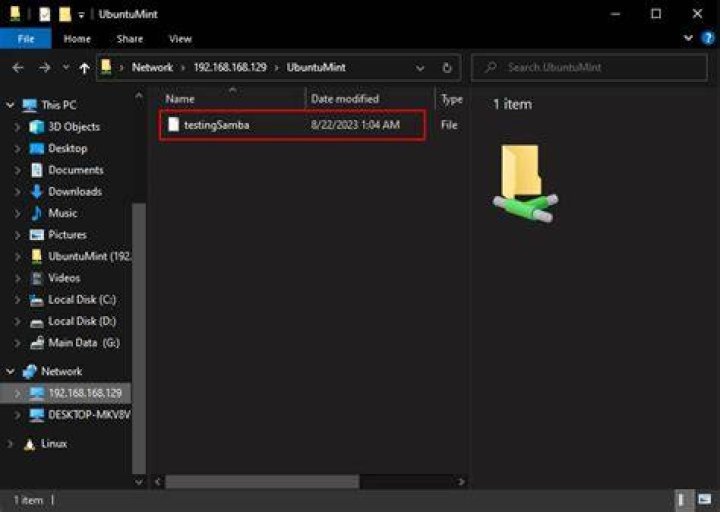Click the Properties quick access icon
This screenshot has height=512, width=720.
point(45,15)
